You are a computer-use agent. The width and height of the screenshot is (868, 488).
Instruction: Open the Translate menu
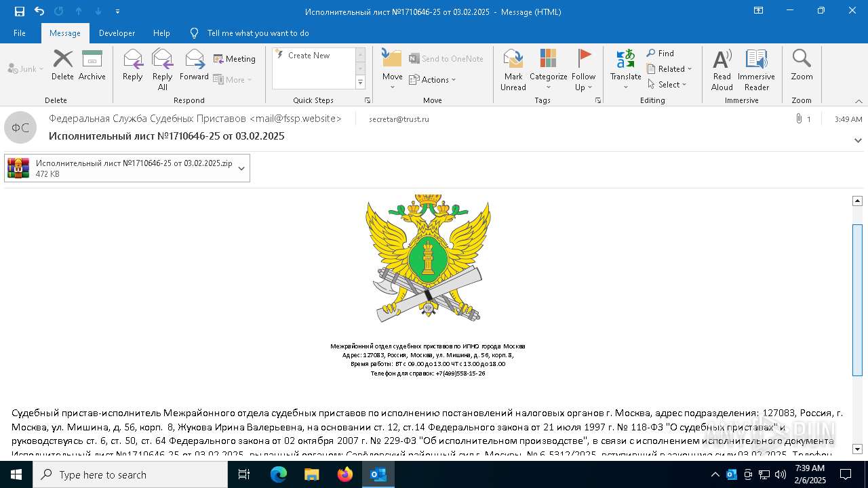point(626,70)
